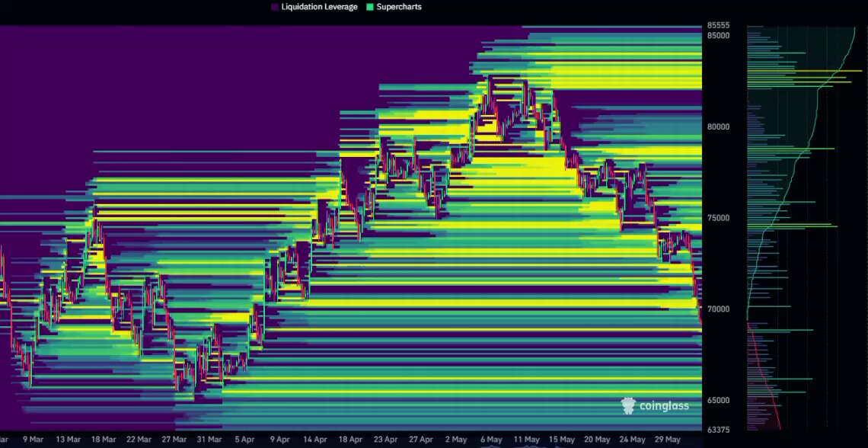Image resolution: width=868 pixels, height=448 pixels.
Task: Click the 20 May date label
Action: click(597, 440)
